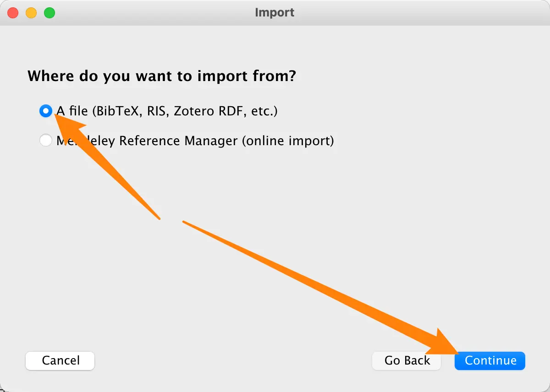Cancel the import dialog
The height and width of the screenshot is (392, 550).
pyautogui.click(x=60, y=361)
